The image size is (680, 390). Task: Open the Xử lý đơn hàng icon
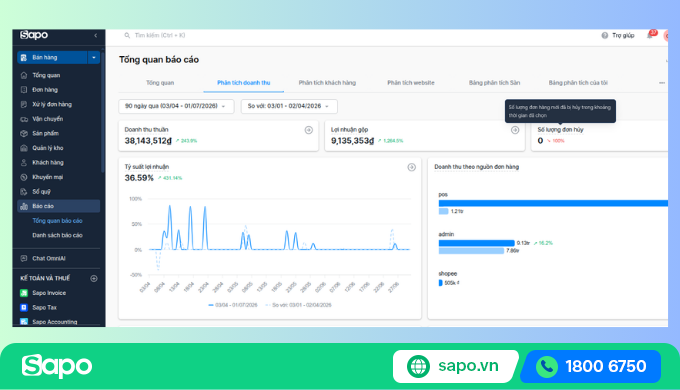tap(24, 104)
